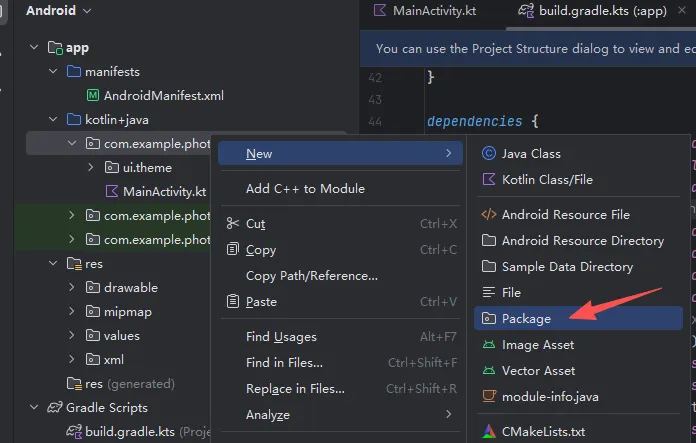Click the Vector Asset Android icon

[489, 370]
